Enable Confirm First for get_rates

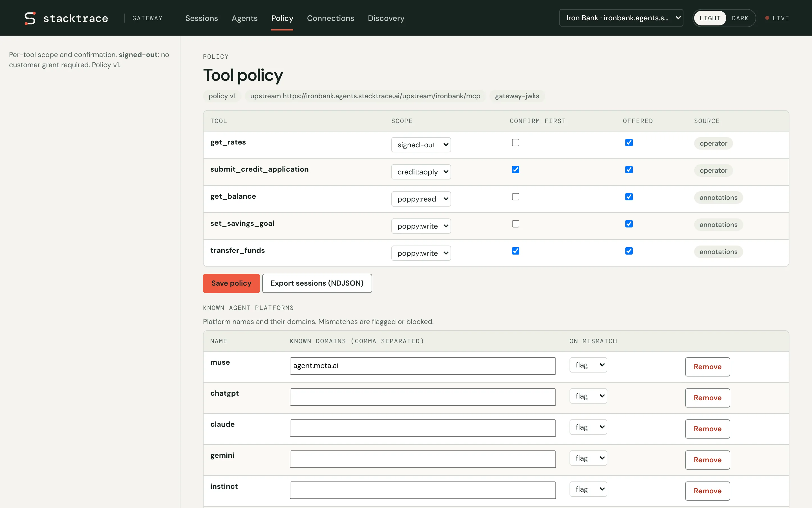pos(515,143)
